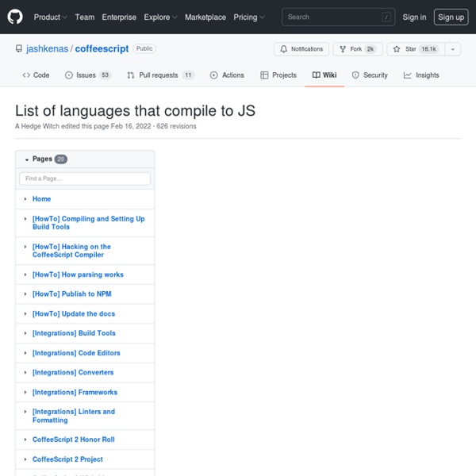Expand the Publish to NPM entry
The width and height of the screenshot is (476, 476).
25,294
